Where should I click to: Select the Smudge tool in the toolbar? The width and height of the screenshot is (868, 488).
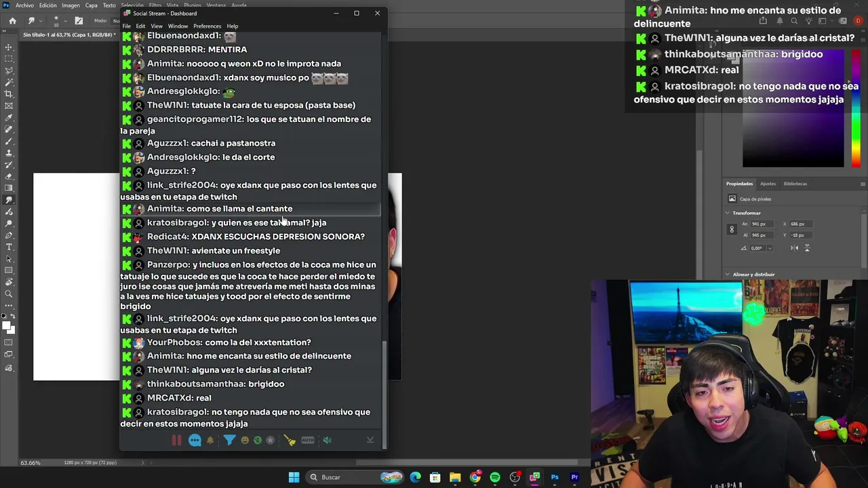coord(9,200)
